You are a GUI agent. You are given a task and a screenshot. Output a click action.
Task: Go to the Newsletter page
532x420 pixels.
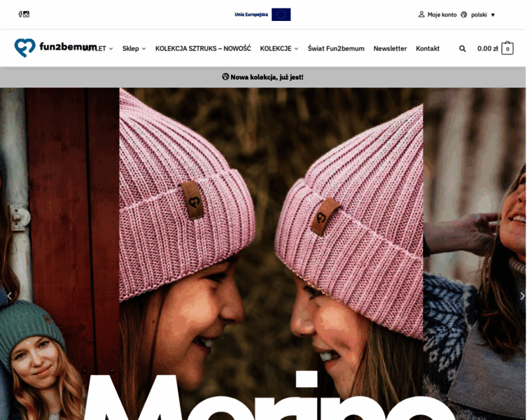(x=390, y=48)
